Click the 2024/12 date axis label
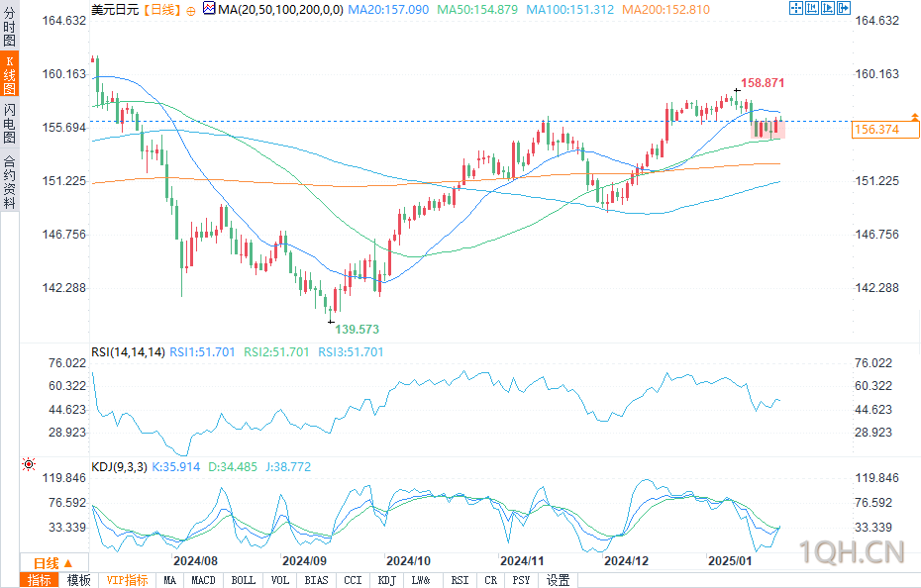This screenshot has height=588, width=921. point(626,561)
